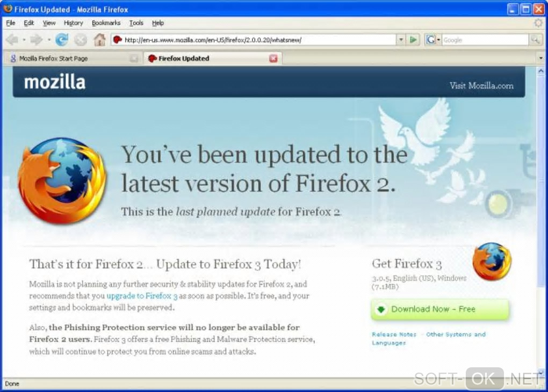This screenshot has width=548, height=392.
Task: Open the list all tabs dropdown
Action: click(541, 58)
